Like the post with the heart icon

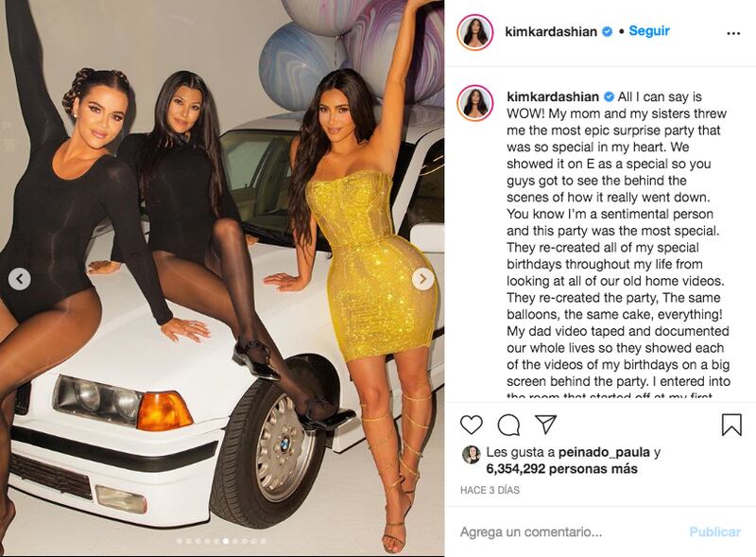coord(471,425)
